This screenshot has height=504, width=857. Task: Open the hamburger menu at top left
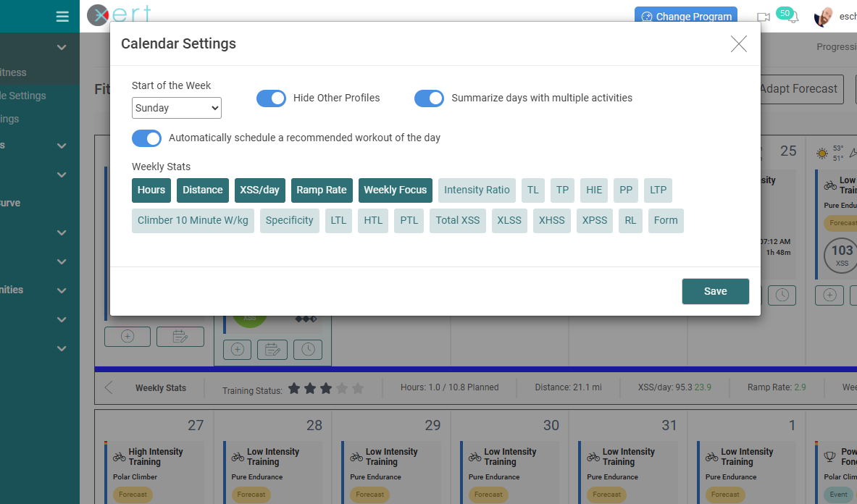tap(62, 16)
